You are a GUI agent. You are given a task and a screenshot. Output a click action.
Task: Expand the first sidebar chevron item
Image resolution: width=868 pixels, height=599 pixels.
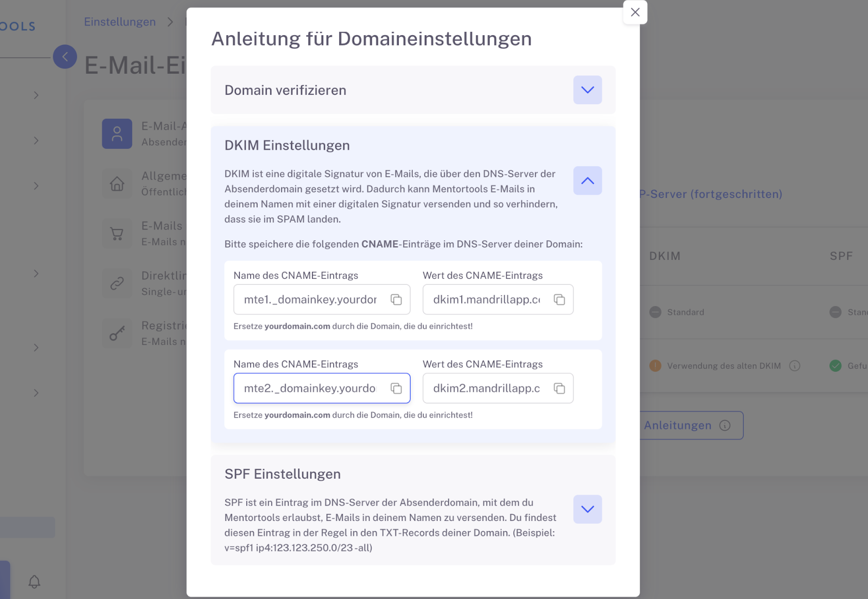tap(36, 95)
